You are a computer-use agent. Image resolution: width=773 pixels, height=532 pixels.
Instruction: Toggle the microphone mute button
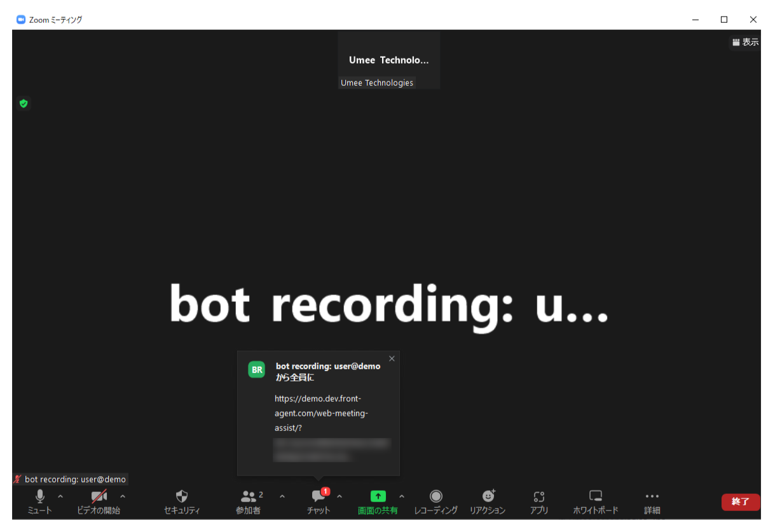click(x=39, y=496)
